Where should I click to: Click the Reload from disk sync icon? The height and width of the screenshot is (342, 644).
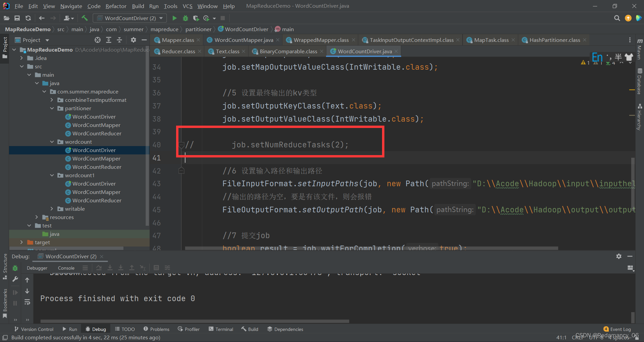pyautogui.click(x=28, y=18)
